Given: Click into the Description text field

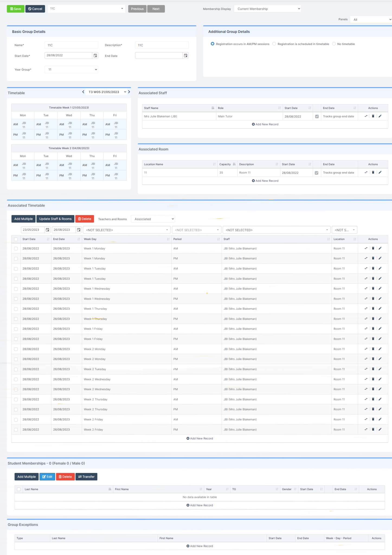Looking at the screenshot, I should (x=162, y=45).
